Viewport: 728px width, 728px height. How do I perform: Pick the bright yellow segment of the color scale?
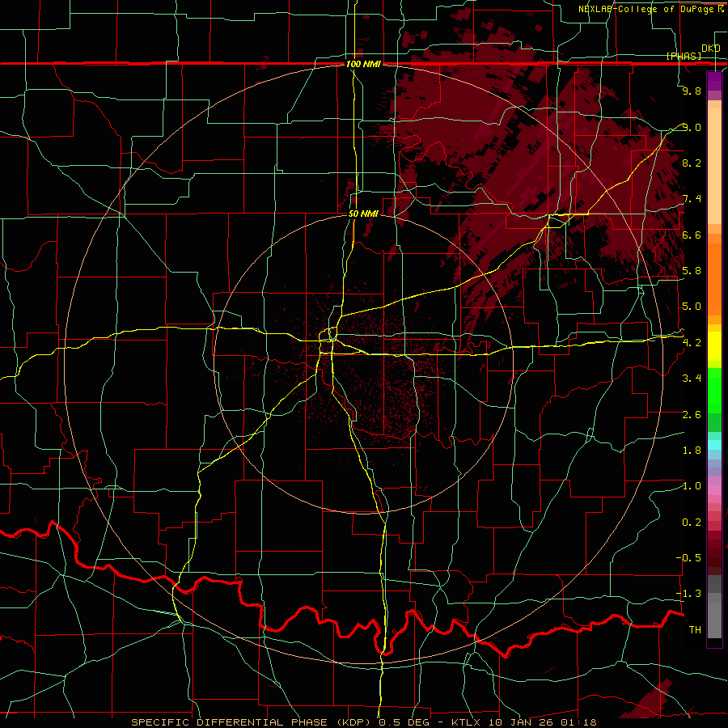[x=714, y=346]
